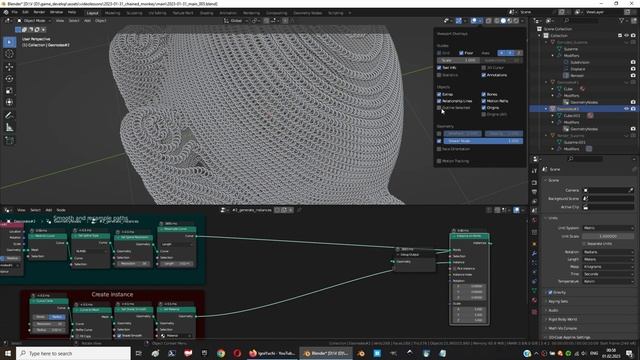Viewport: 640px width, 360px height.
Task: Select the Rotate tool in viewport toolbar
Action: (x=9, y=79)
